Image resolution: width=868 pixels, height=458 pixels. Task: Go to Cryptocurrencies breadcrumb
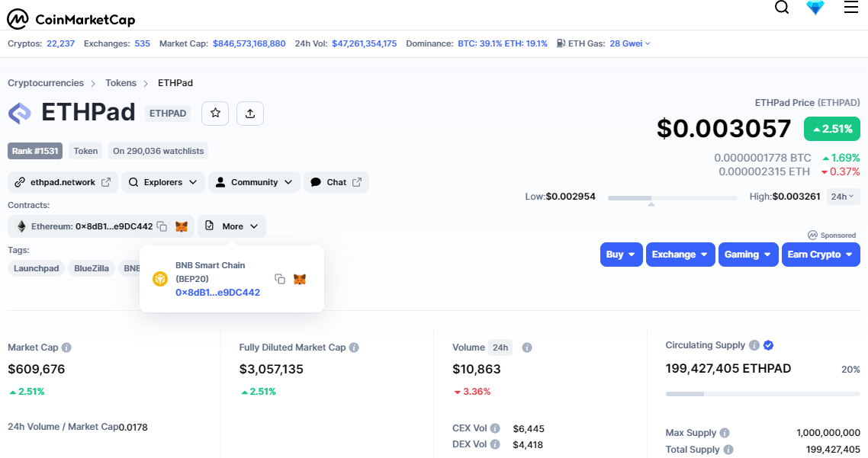click(x=46, y=83)
